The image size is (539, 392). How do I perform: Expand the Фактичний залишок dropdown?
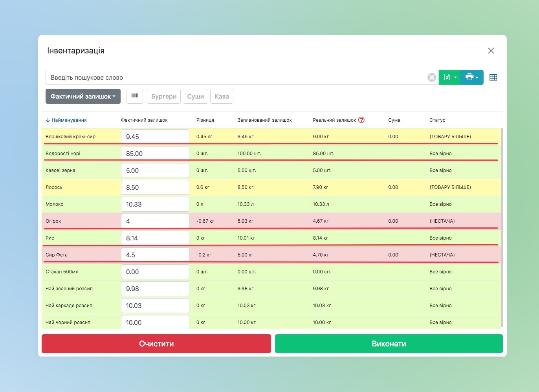point(83,96)
